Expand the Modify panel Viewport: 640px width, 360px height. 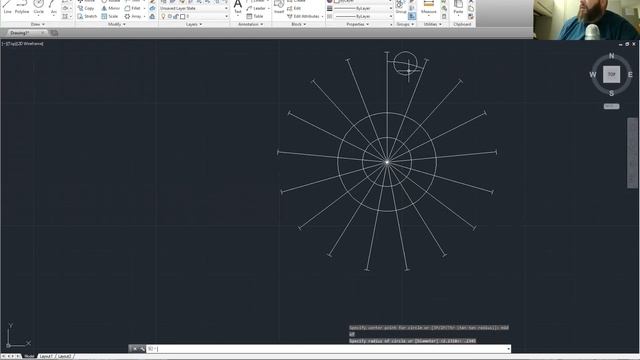116,24
